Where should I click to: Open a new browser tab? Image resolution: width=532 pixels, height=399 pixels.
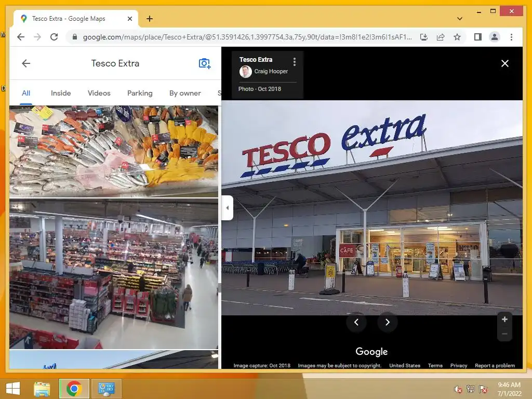coord(149,19)
